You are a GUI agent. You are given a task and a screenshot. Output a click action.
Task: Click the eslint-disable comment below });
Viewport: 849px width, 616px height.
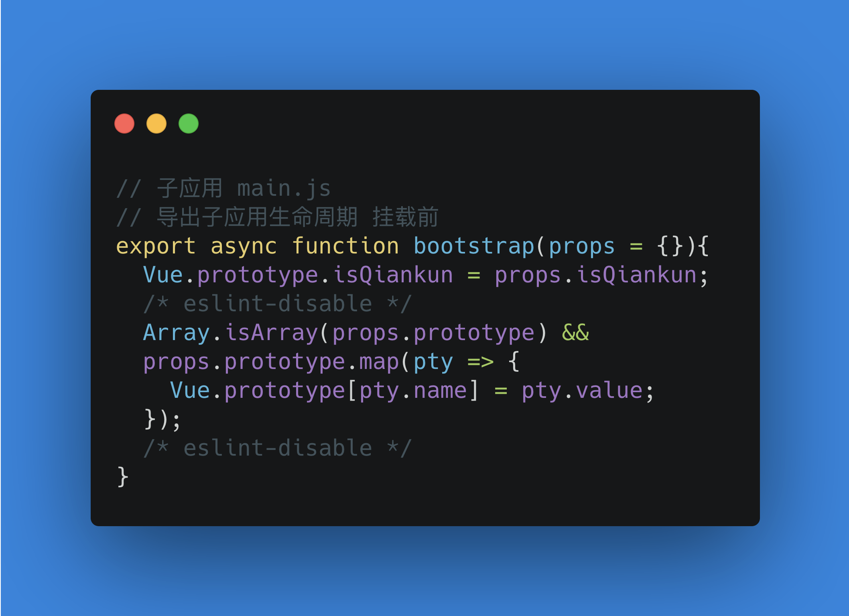click(x=278, y=448)
